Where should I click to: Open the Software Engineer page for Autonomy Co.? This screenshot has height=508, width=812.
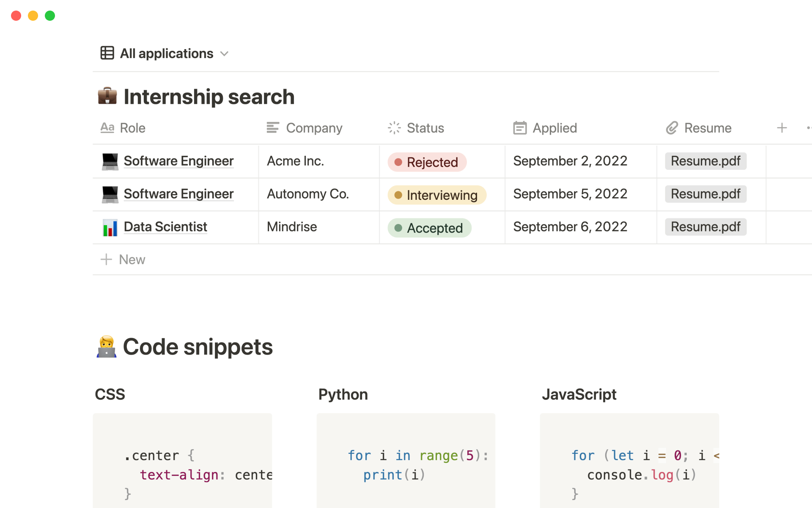pyautogui.click(x=178, y=194)
